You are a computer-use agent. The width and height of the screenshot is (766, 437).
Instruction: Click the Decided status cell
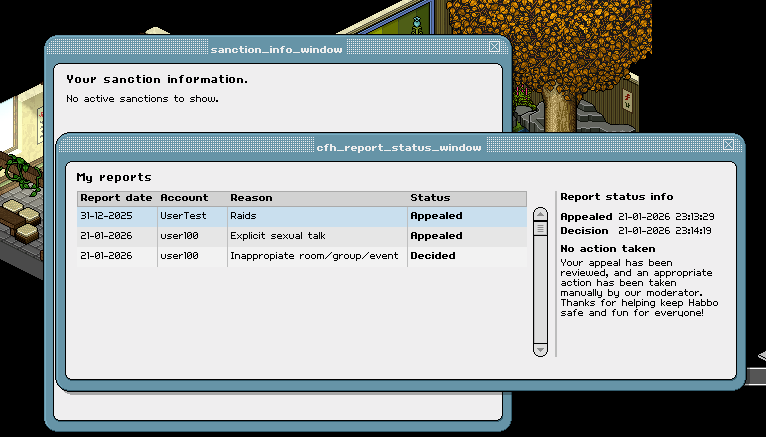pyautogui.click(x=432, y=256)
